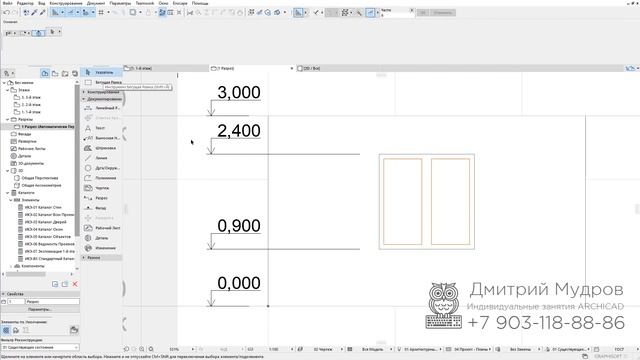Toggle the highlighted geometry method button in info box
Screen dimensions: 640x360
click(38, 33)
